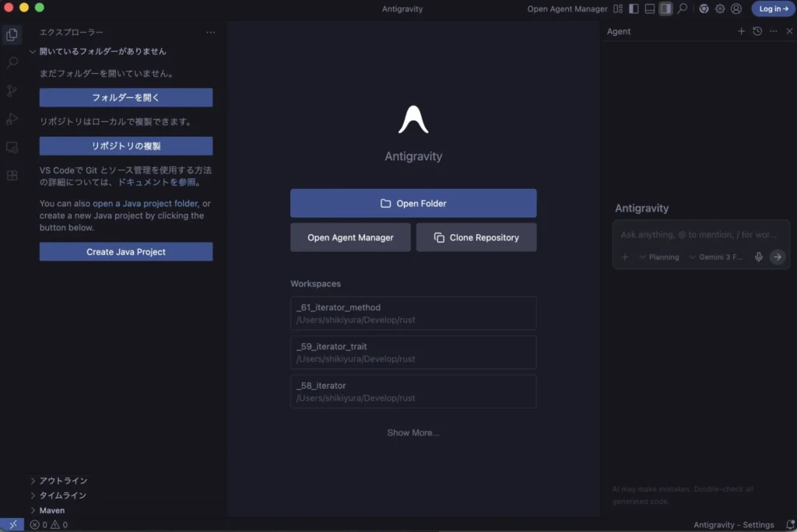View past conversations history icon in Agent panel
This screenshot has width=797, height=532.
[x=757, y=31]
